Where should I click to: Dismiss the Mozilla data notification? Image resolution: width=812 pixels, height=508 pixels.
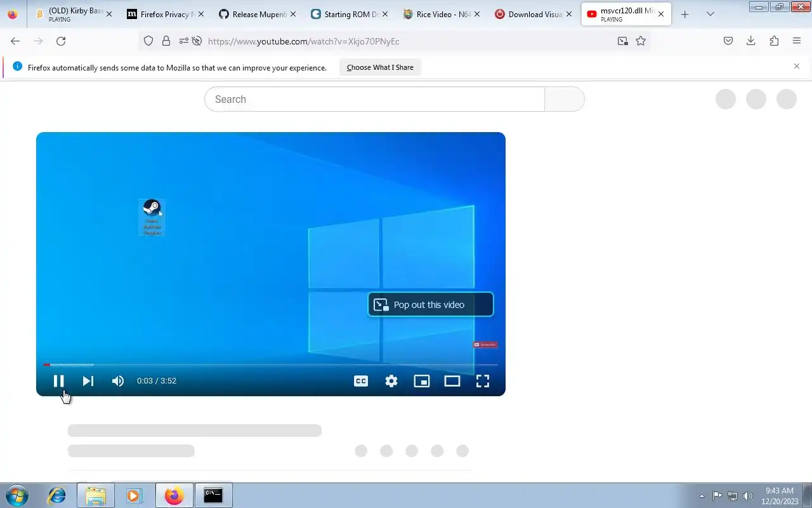coord(797,66)
